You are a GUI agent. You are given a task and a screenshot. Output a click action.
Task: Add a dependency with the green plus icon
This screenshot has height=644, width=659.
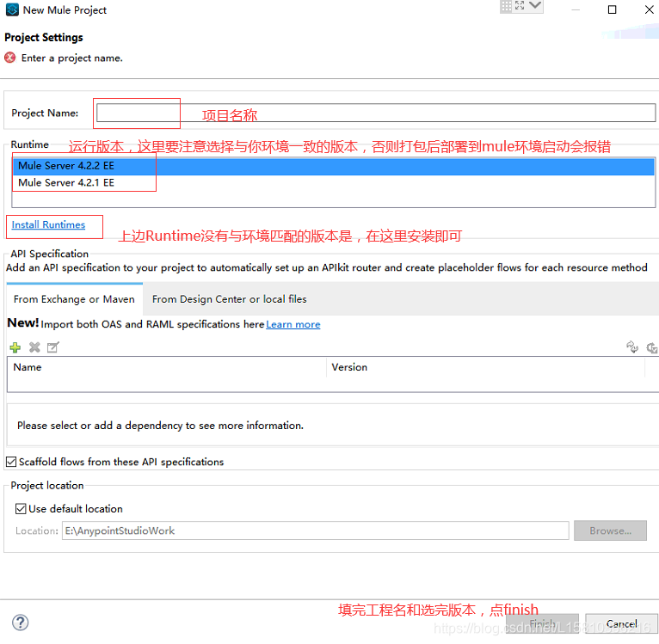[x=15, y=347]
